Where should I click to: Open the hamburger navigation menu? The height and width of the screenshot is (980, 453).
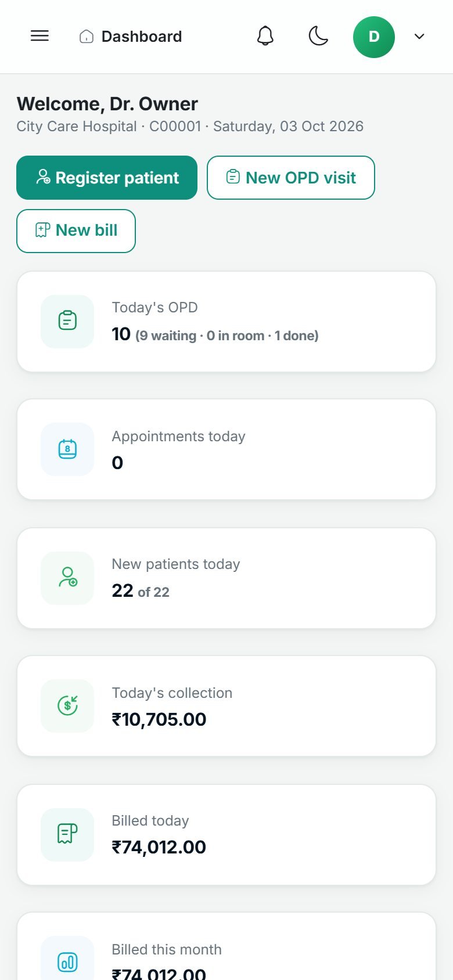[x=39, y=36]
